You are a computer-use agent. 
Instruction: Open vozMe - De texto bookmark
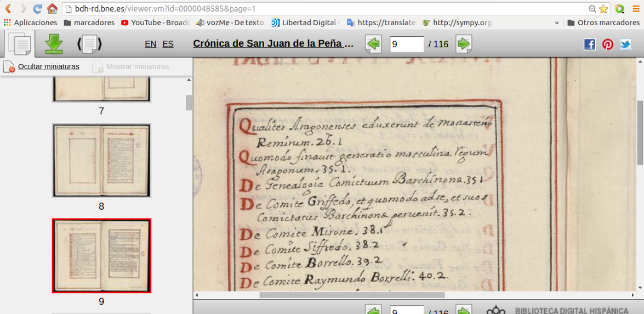(230, 23)
